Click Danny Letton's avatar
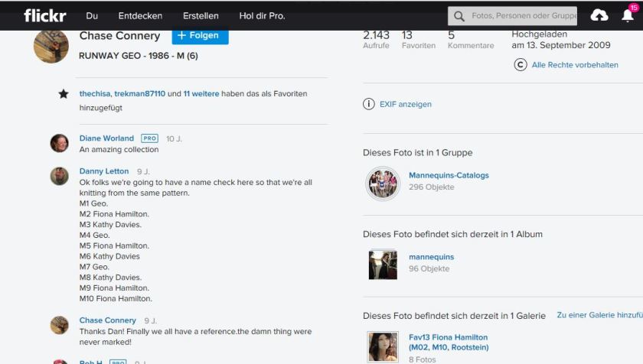This screenshot has height=364, width=643. pos(60,176)
